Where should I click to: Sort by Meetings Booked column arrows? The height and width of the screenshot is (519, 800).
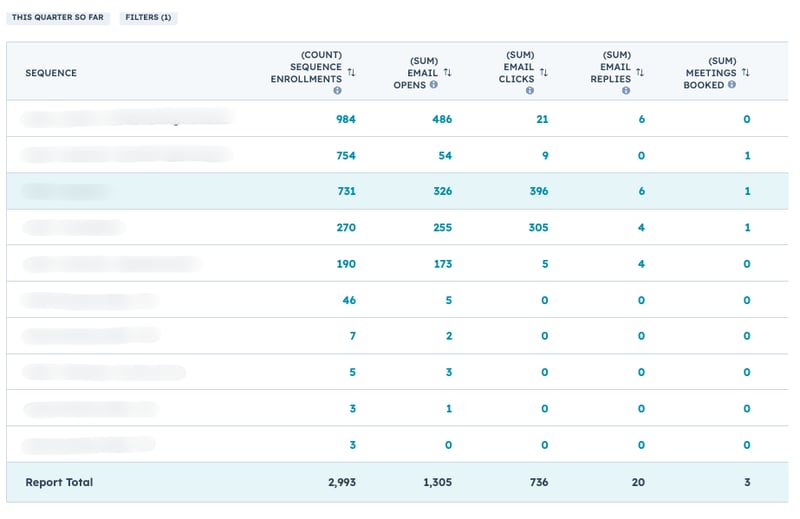[x=745, y=72]
